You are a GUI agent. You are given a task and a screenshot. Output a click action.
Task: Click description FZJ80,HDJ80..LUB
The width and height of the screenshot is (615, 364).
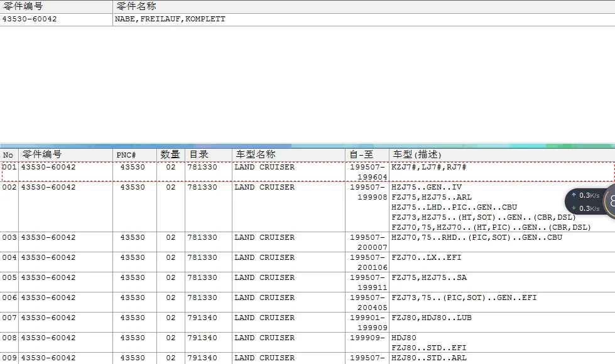click(432, 318)
